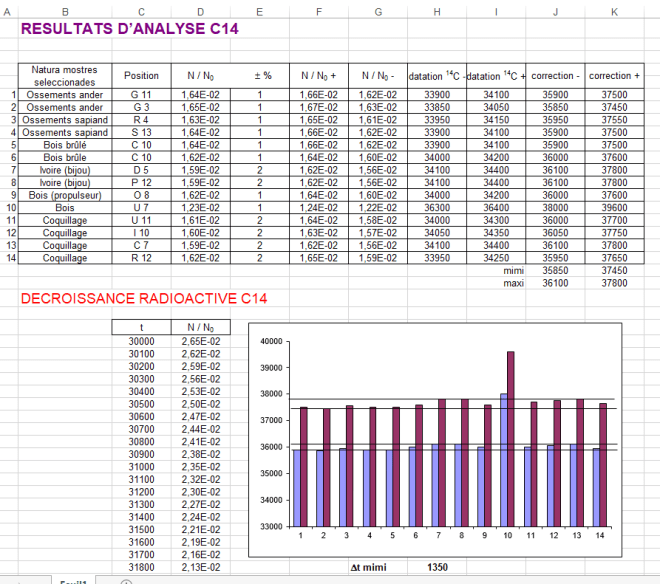This screenshot has height=584, width=660.
Task: Click the 't' header of the decay table
Action: coord(141,327)
